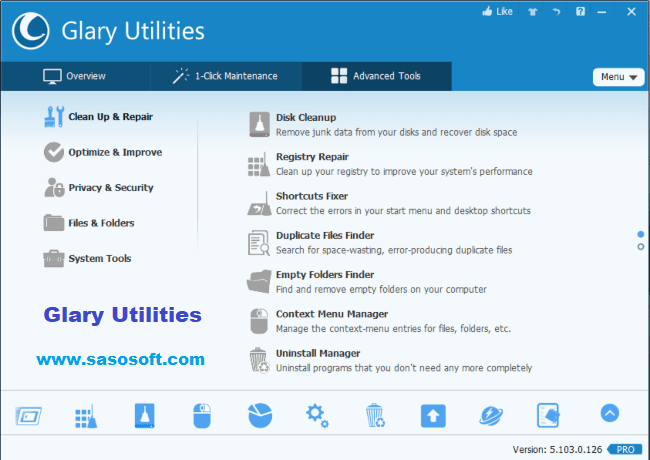Select the Files & Folders category
The width and height of the screenshot is (650, 460).
click(89, 223)
